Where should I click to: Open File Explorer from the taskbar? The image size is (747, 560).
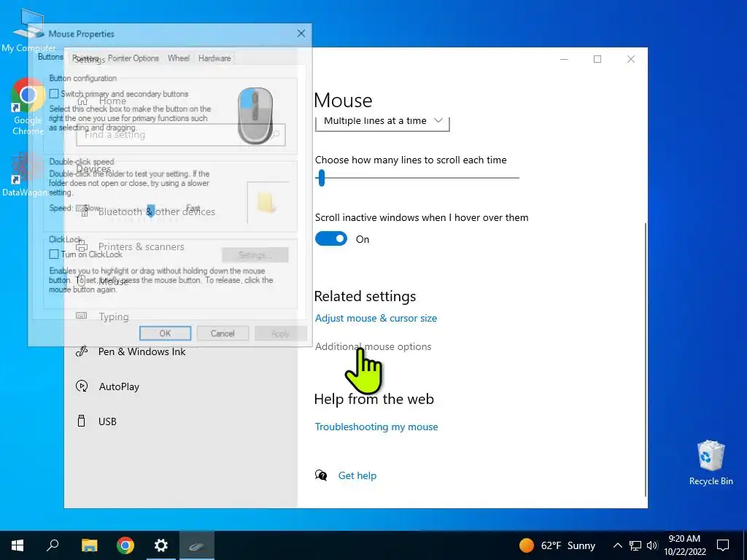(x=89, y=545)
